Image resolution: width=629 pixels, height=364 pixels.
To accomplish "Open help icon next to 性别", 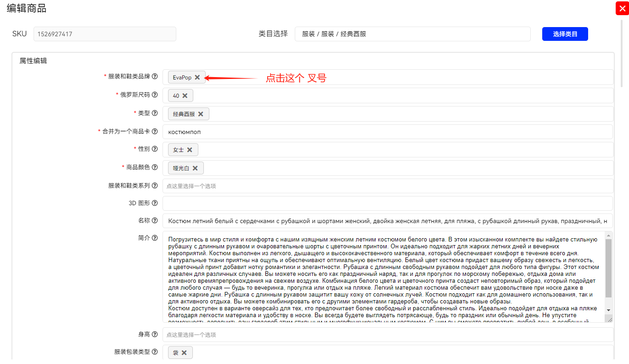I will (155, 149).
